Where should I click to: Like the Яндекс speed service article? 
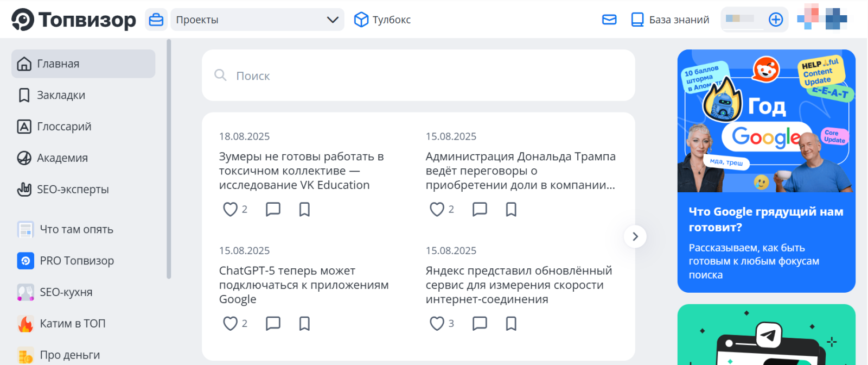tap(437, 324)
